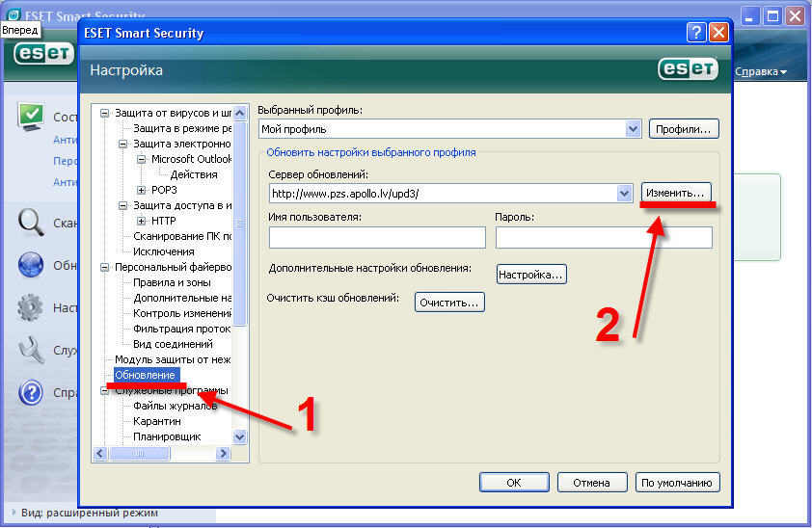Click tree scrollbar down arrow
The image size is (812, 528).
point(240,437)
